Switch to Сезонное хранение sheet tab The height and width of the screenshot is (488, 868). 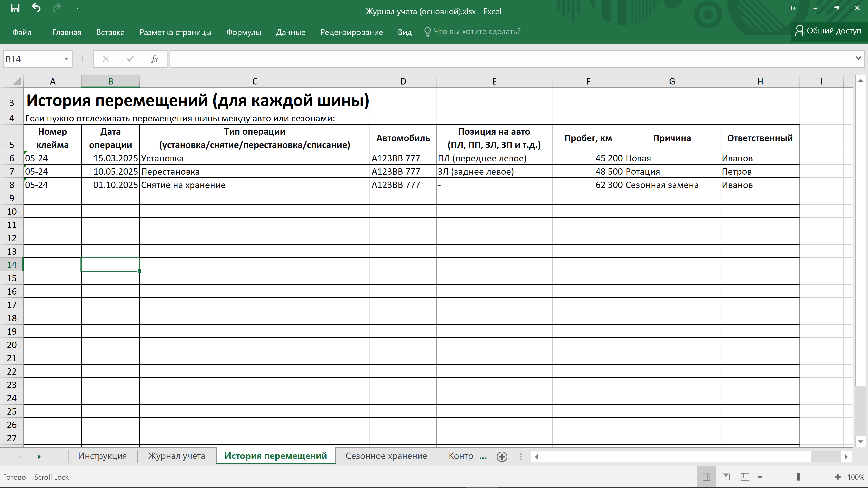pos(386,456)
